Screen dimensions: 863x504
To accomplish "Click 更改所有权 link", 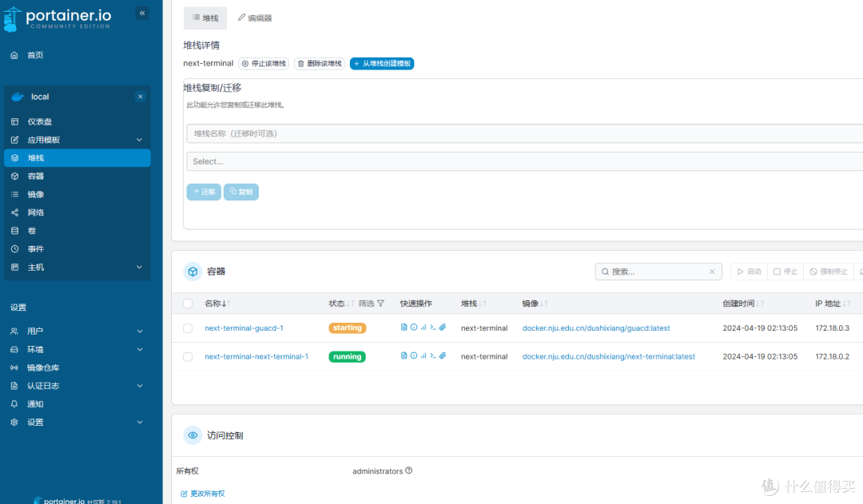I will point(202,494).
